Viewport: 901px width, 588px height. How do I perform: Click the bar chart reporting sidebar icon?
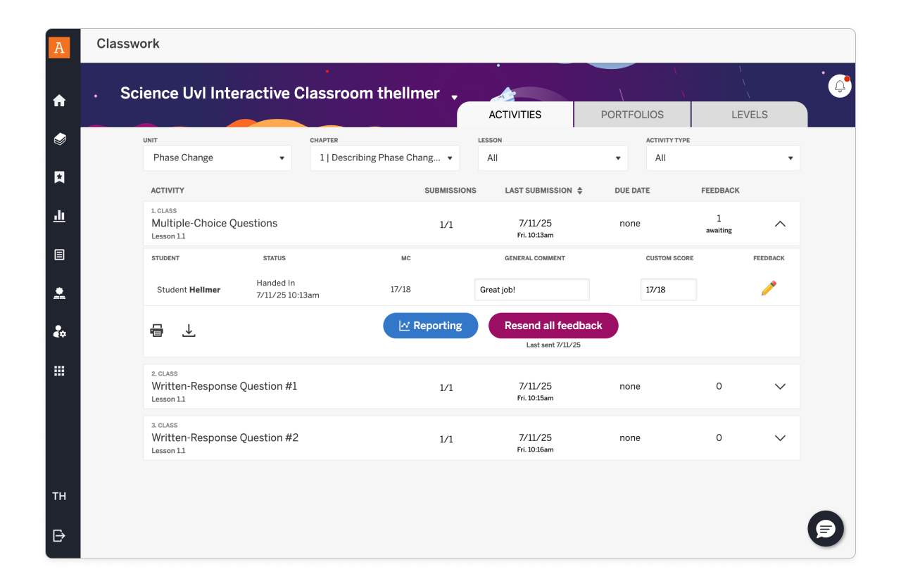(x=59, y=216)
